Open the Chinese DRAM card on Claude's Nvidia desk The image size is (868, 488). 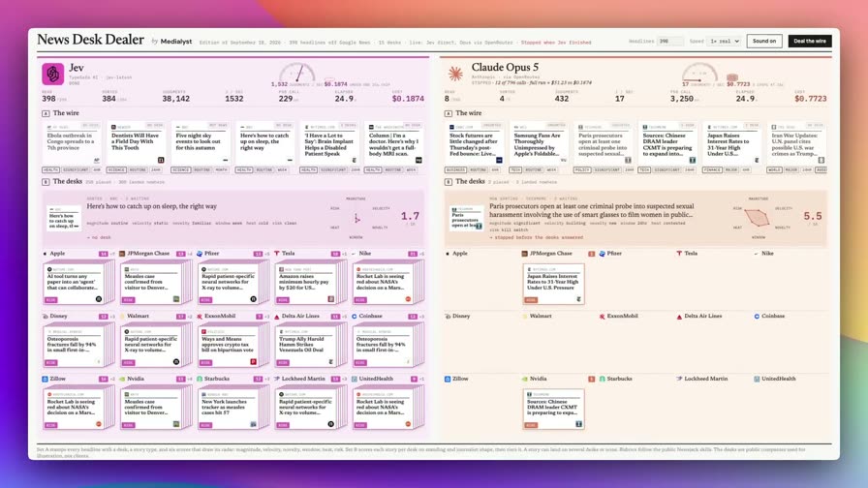pyautogui.click(x=553, y=410)
